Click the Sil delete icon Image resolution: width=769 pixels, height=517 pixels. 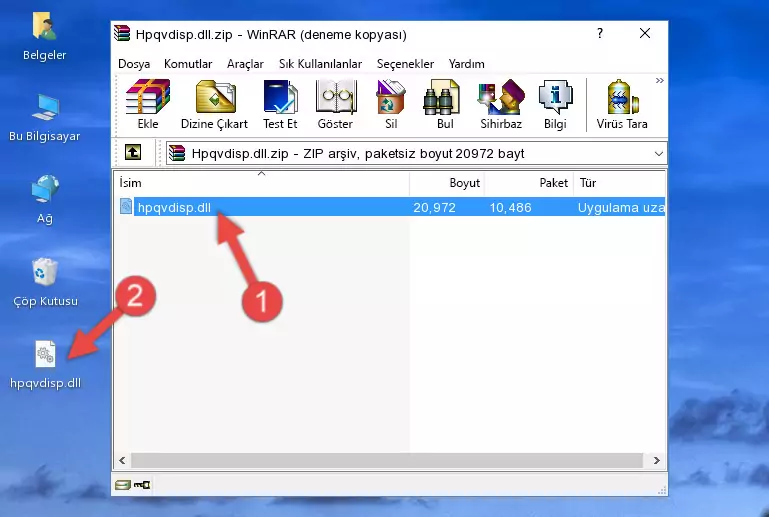point(391,104)
